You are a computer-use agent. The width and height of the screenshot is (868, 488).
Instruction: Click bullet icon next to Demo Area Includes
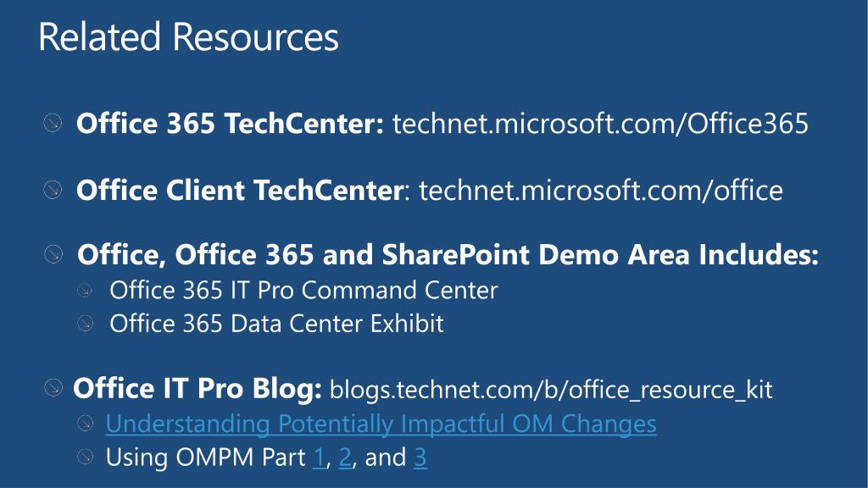pyautogui.click(x=53, y=254)
